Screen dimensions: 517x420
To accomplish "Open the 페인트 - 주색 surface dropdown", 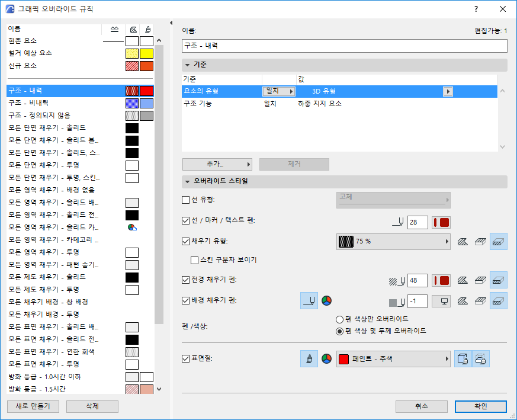I will pos(393,358).
